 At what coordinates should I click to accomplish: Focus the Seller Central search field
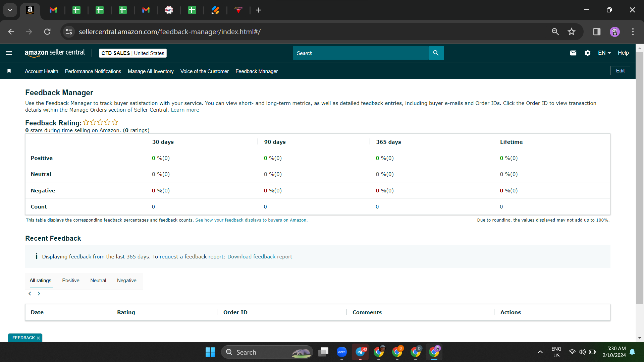point(361,53)
